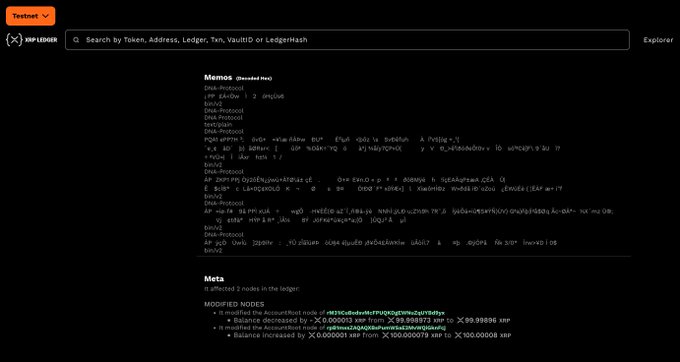This screenshot has width=680, height=362.
Task: Select the (Decoded Hex) label
Action: pyautogui.click(x=254, y=78)
